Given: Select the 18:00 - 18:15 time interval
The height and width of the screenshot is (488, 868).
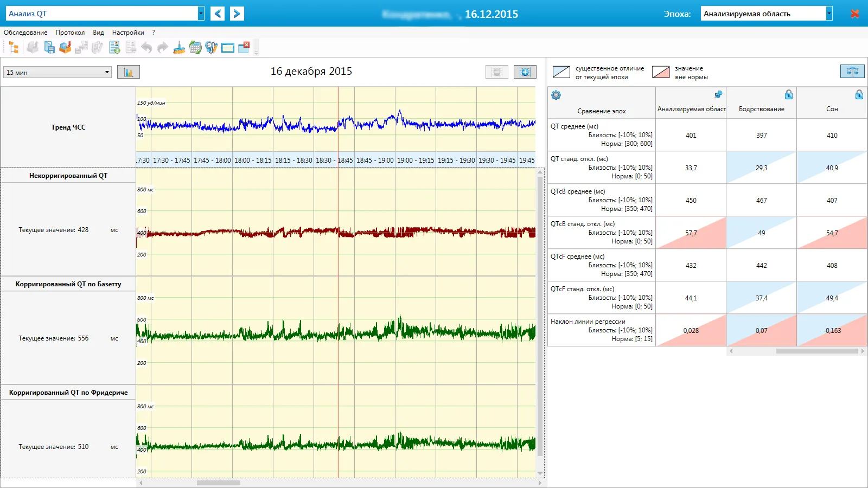Looking at the screenshot, I should point(253,160).
